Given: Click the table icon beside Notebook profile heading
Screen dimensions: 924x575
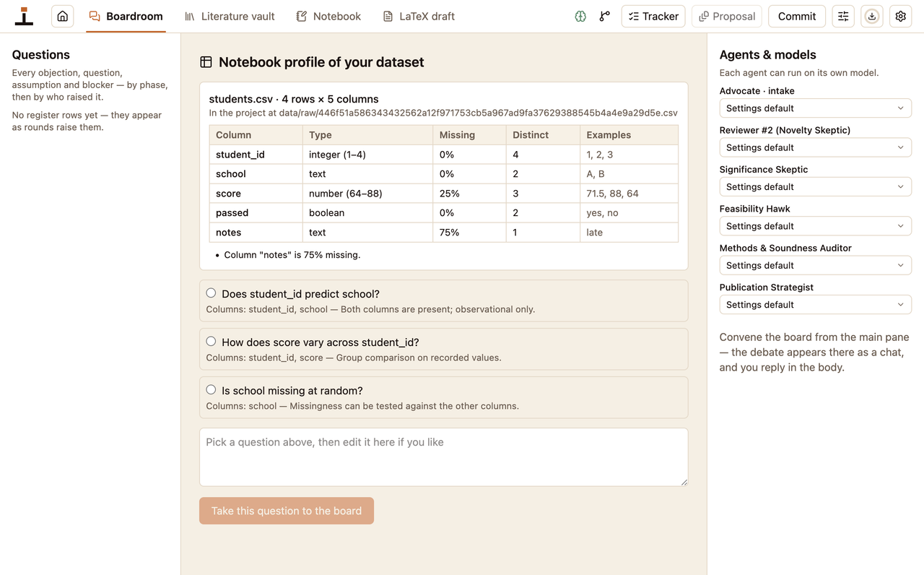Looking at the screenshot, I should 206,62.
